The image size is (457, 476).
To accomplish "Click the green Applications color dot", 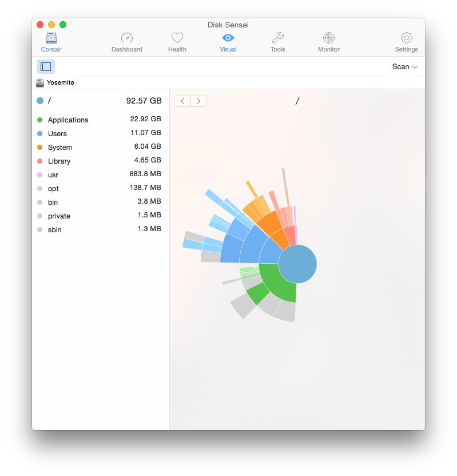I will (40, 120).
